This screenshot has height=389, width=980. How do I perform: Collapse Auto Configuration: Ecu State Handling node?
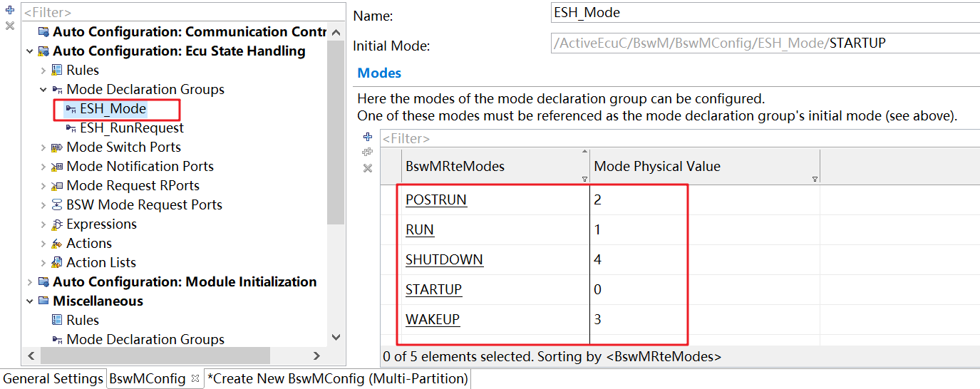(x=30, y=51)
